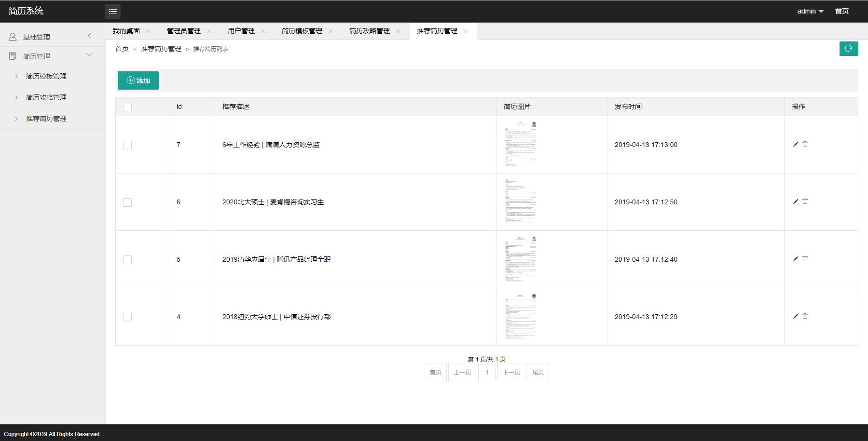The width and height of the screenshot is (868, 441).
Task: Click description 2018纽约大学硕士 | 中信证券投行部
Action: (276, 317)
